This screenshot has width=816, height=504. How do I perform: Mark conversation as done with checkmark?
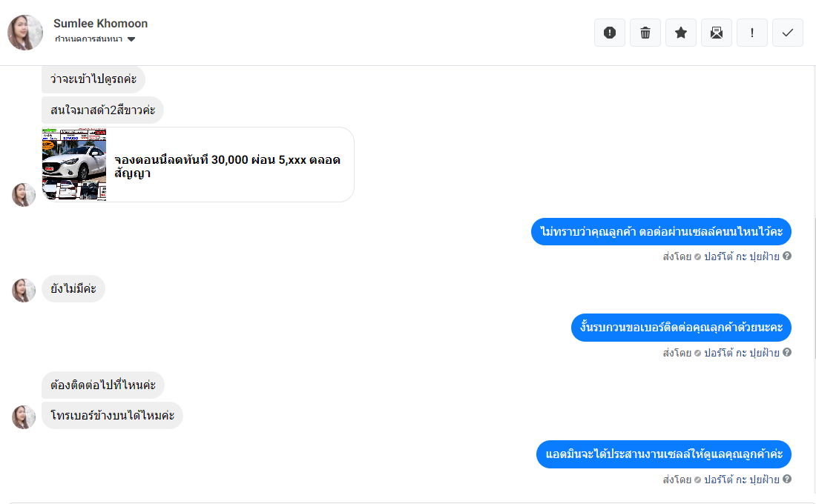[x=788, y=33]
